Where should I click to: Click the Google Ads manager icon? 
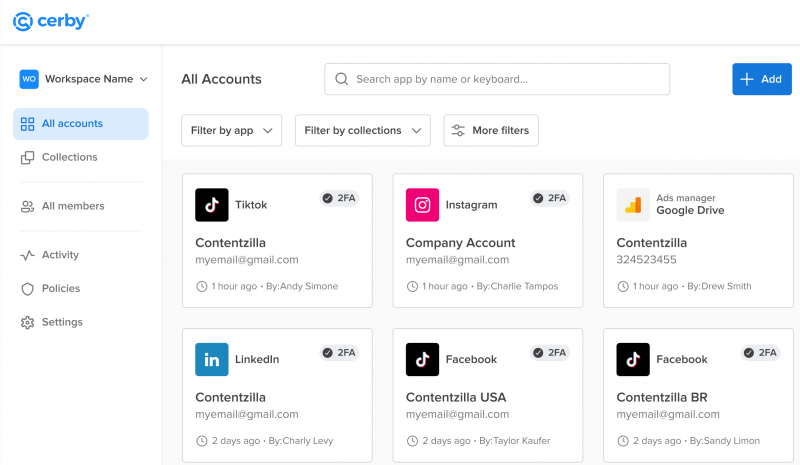tap(632, 205)
